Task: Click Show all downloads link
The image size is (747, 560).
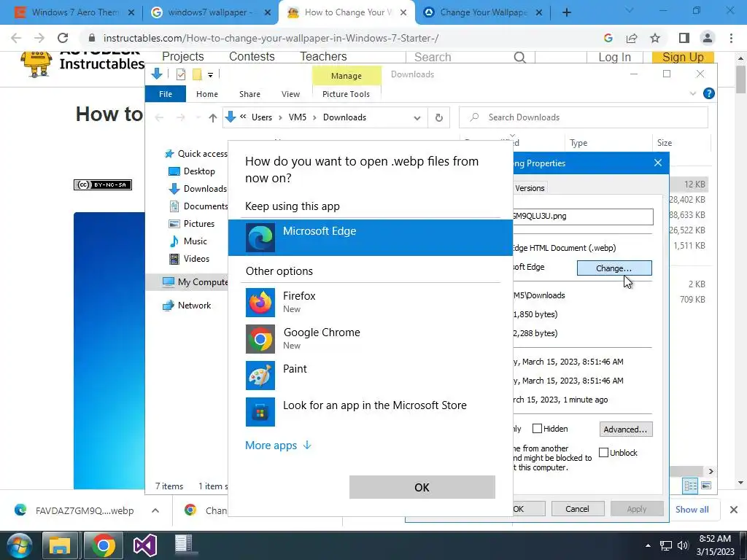Action: click(x=692, y=510)
